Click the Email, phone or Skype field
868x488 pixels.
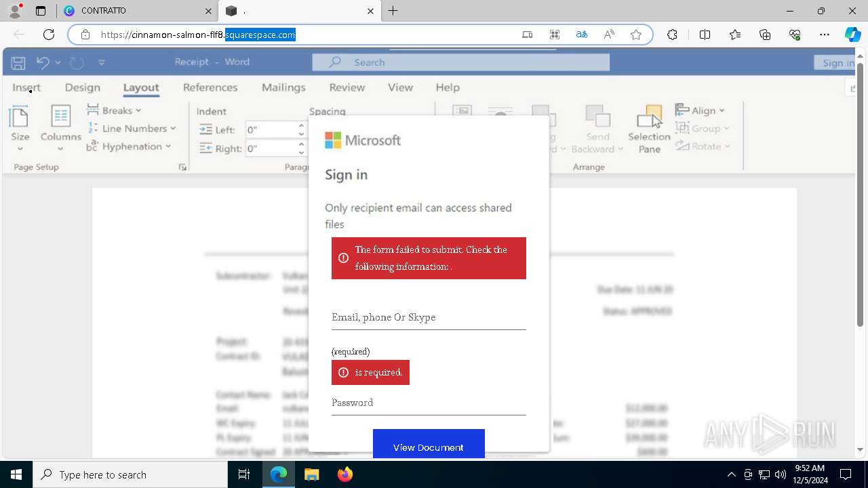(429, 317)
